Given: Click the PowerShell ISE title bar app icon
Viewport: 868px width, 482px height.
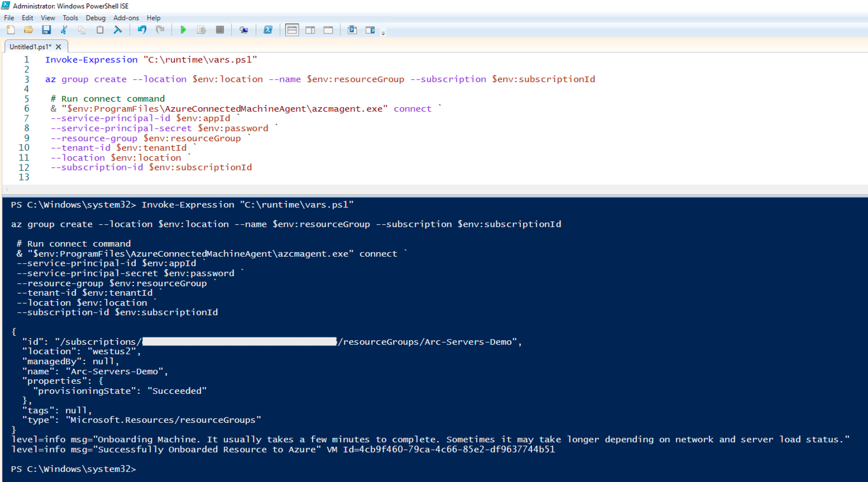Looking at the screenshot, I should pyautogui.click(x=6, y=6).
